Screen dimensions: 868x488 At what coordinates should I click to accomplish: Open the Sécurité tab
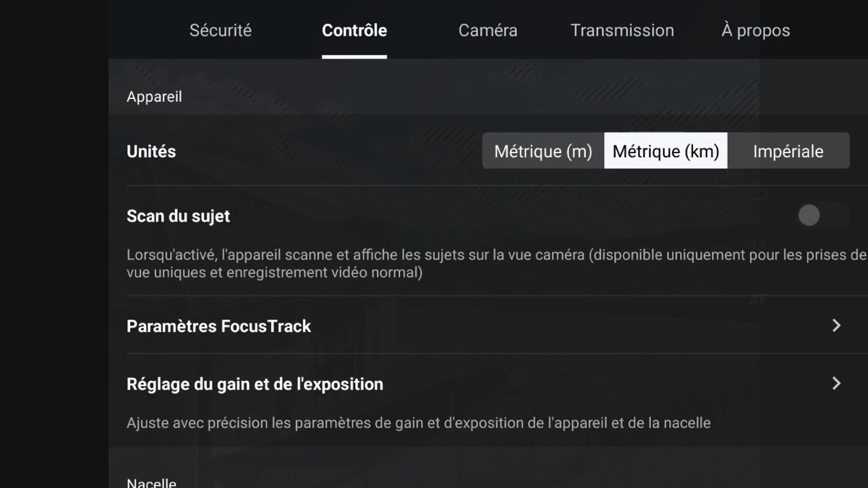coord(221,30)
